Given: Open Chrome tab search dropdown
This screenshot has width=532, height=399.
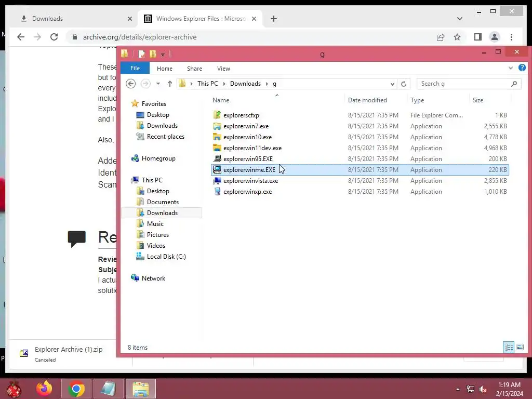Looking at the screenshot, I should click(x=459, y=19).
